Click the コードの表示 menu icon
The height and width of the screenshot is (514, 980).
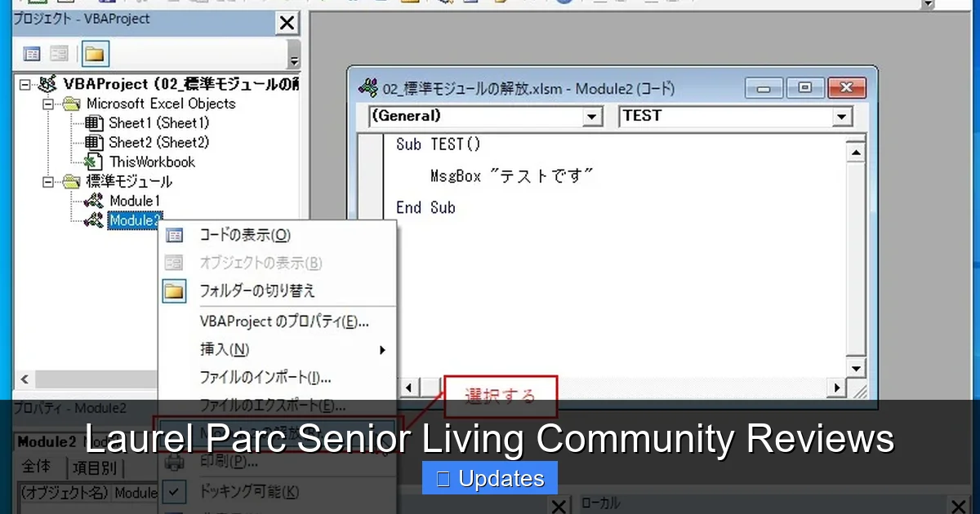tap(174, 236)
